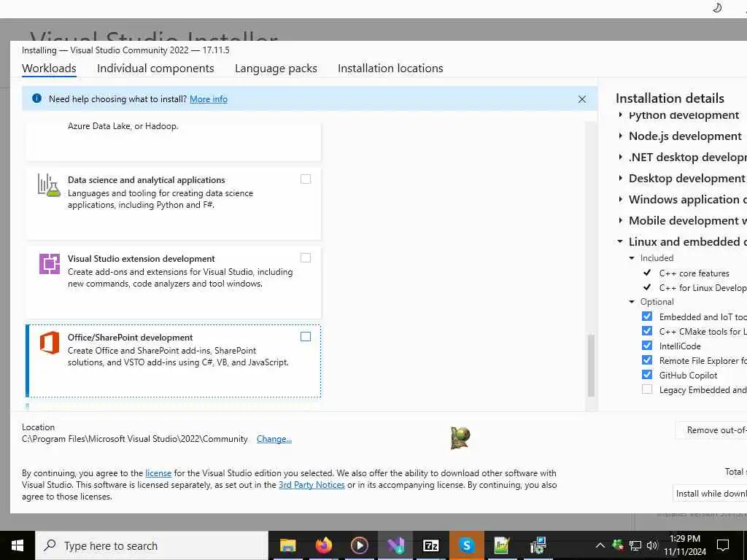
Task: Click the Remove out-of-support button
Action: [x=711, y=430]
